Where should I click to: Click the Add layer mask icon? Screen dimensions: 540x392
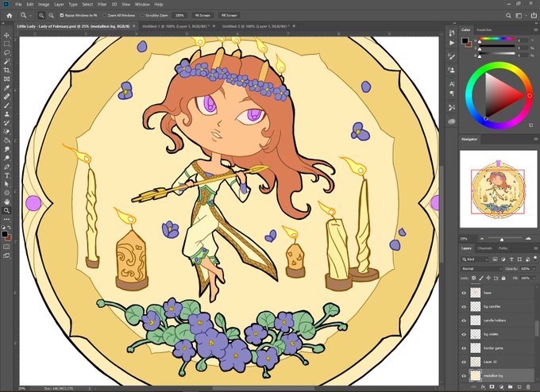[492, 387]
